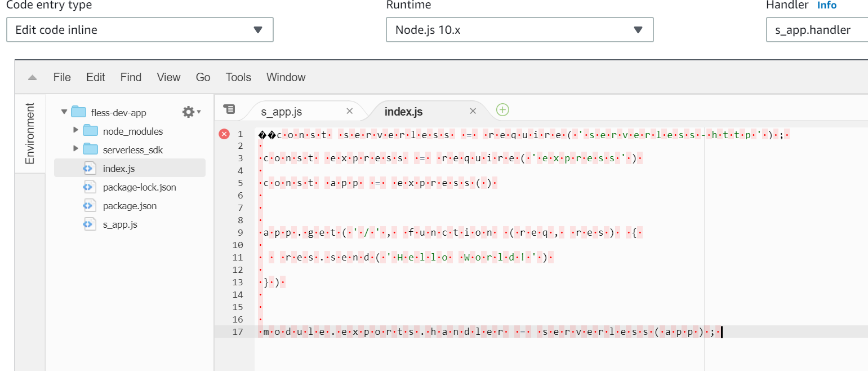Click the Handler input field
This screenshot has height=371, width=868.
[x=817, y=30]
